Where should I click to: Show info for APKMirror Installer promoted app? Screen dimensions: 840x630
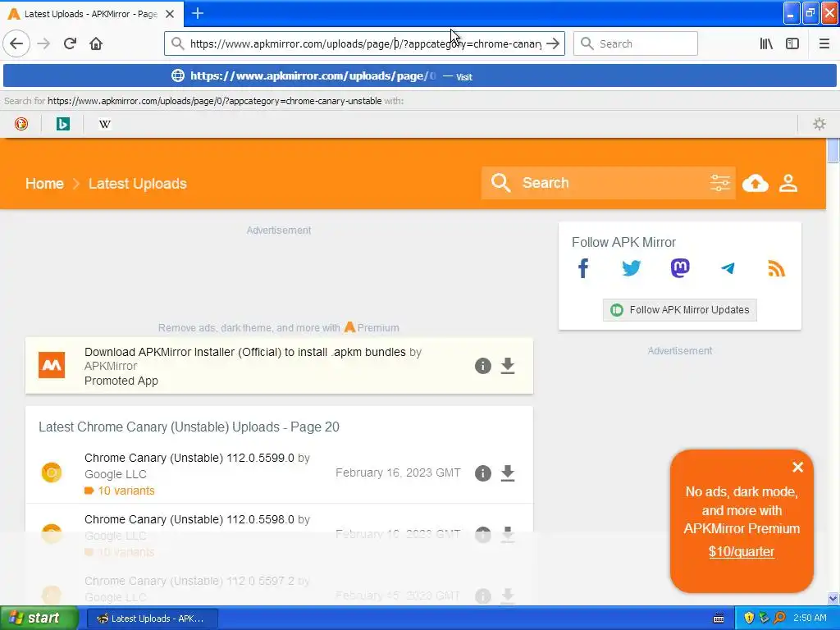click(x=482, y=366)
